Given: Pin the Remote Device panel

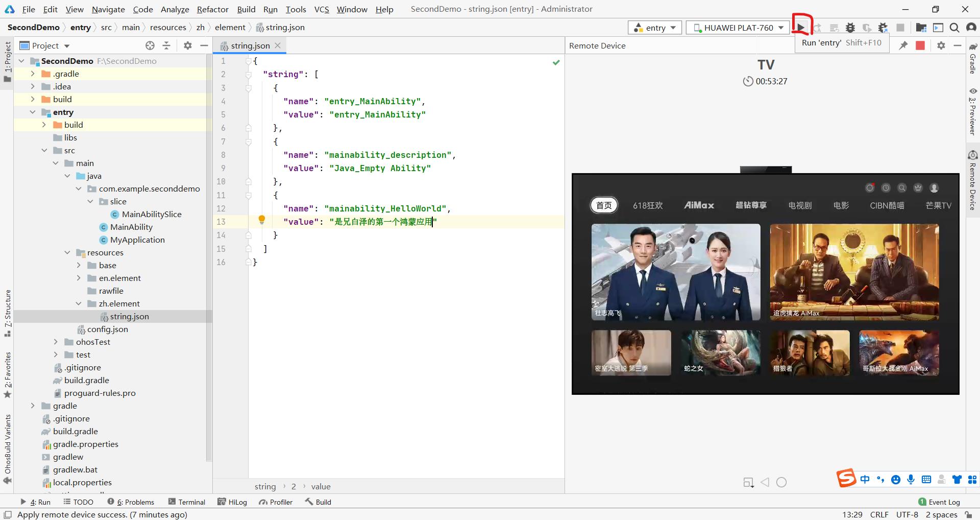Looking at the screenshot, I should pos(903,45).
